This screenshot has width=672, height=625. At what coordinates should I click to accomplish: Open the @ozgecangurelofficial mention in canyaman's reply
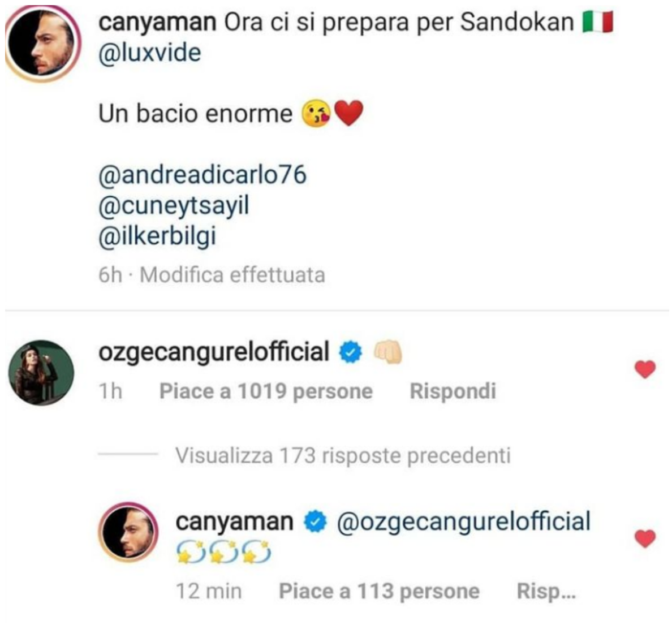[x=464, y=521]
